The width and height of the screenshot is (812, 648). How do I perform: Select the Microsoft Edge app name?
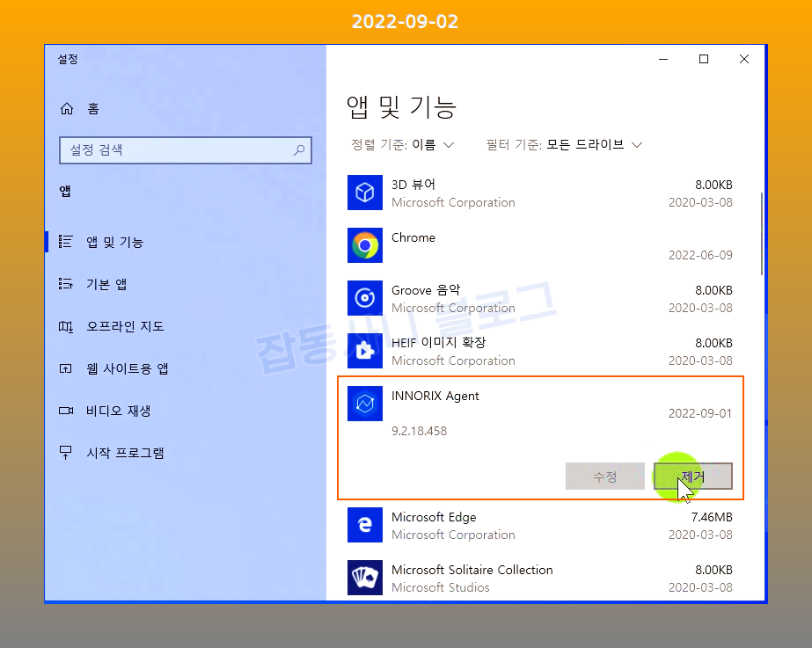click(x=434, y=517)
